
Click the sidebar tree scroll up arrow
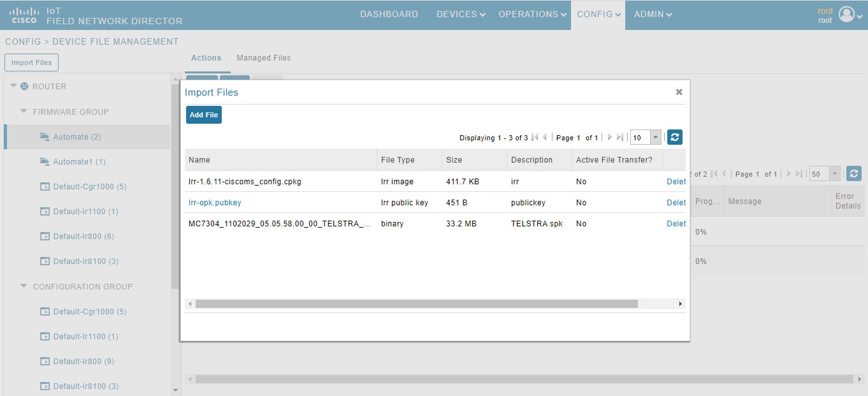pyautogui.click(x=175, y=80)
